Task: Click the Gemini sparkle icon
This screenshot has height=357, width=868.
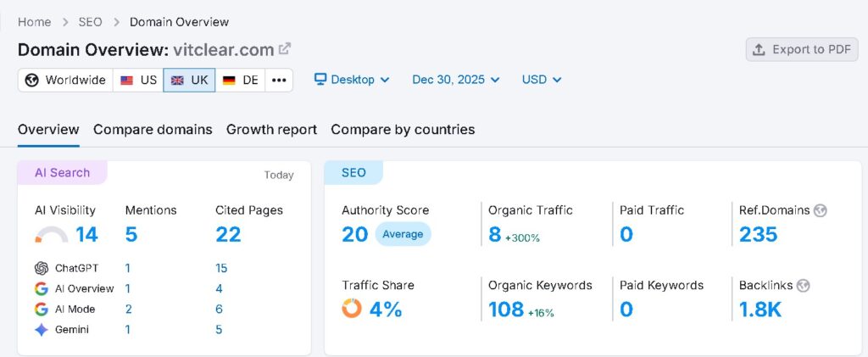Action: [x=41, y=330]
